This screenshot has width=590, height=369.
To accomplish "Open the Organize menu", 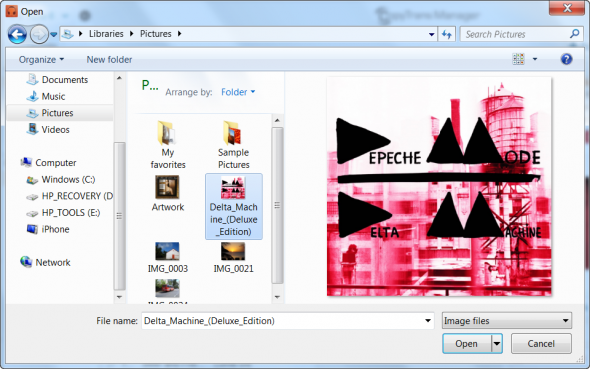I will click(41, 60).
